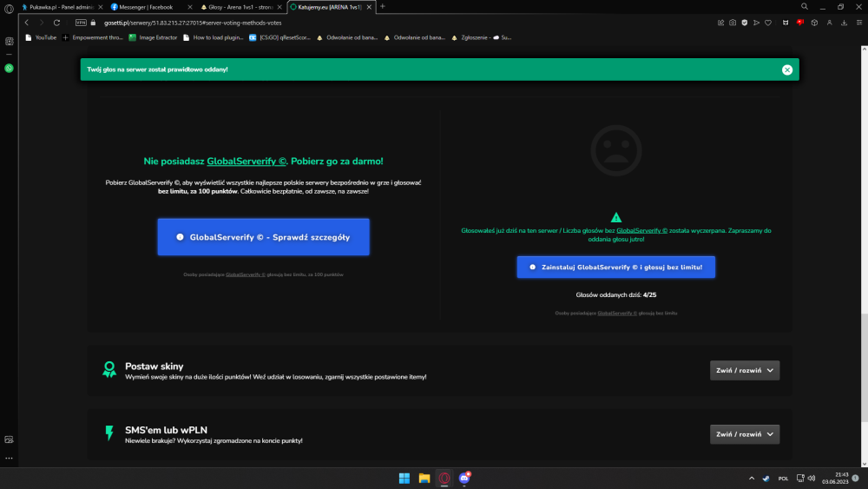The height and width of the screenshot is (489, 868).
Task: Open the POL language indicator in the tray
Action: click(x=783, y=479)
